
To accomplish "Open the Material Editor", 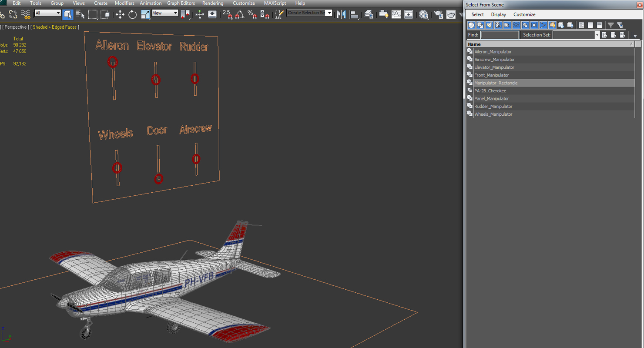I will tap(423, 14).
